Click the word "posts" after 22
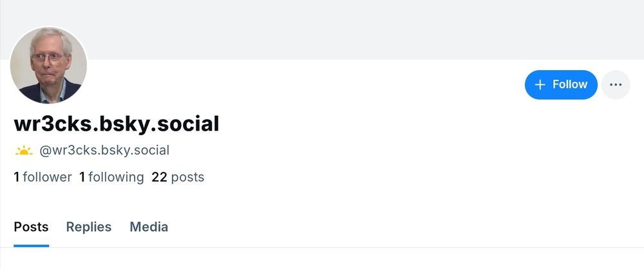 click(187, 177)
